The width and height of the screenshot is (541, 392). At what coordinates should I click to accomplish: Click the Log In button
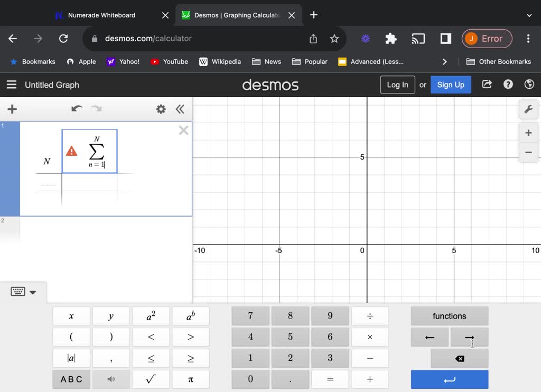(397, 85)
